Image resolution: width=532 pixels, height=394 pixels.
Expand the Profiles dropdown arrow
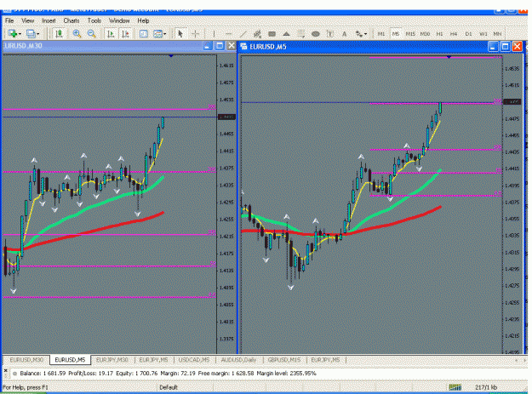pos(38,34)
